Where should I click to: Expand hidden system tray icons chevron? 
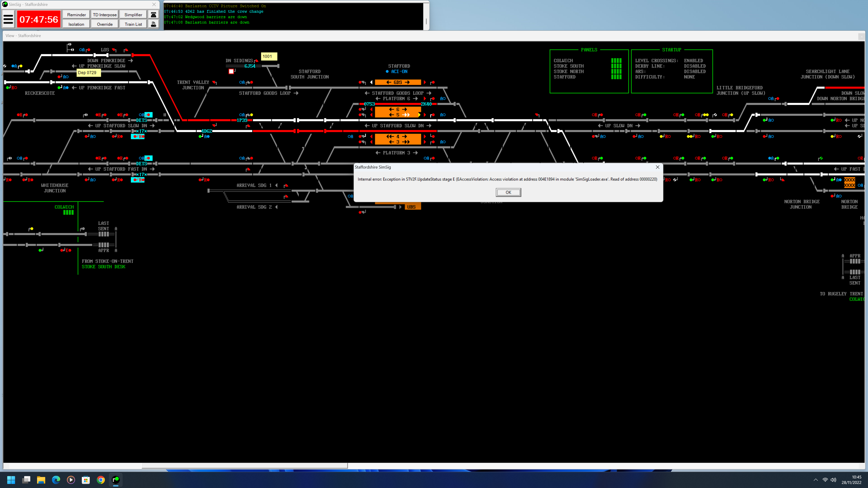click(x=815, y=480)
